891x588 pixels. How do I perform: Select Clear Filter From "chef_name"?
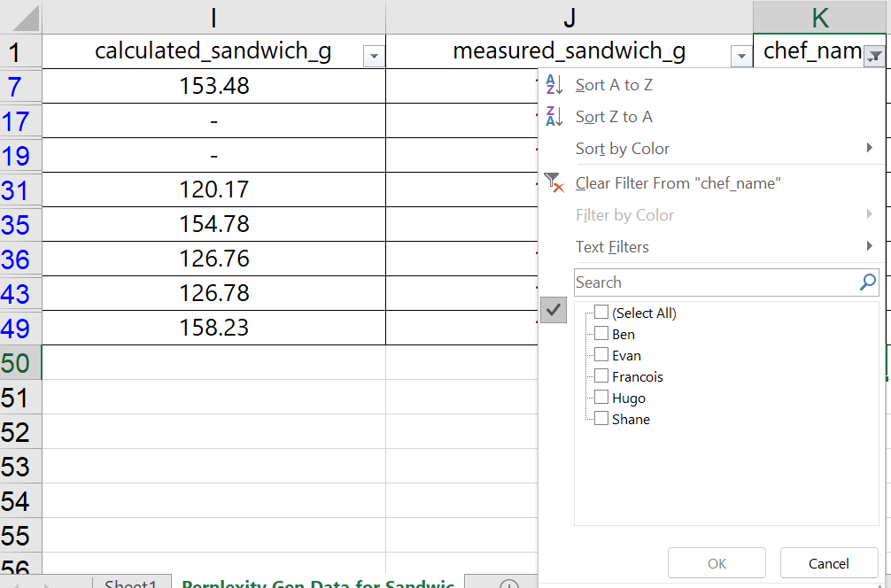[x=678, y=183]
